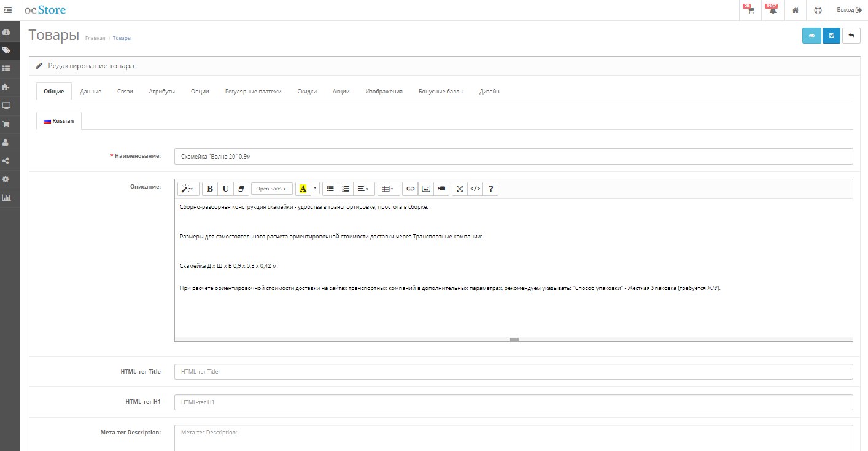868x451 pixels.
Task: Switch to the Изображения tab
Action: click(384, 92)
